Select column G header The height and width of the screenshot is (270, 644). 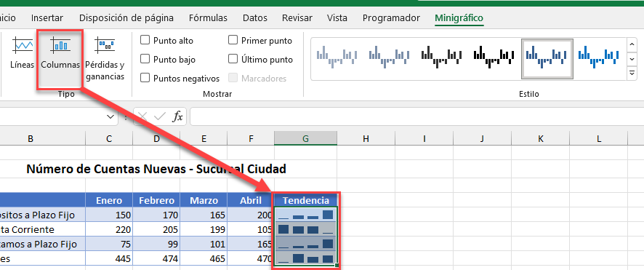tap(305, 139)
